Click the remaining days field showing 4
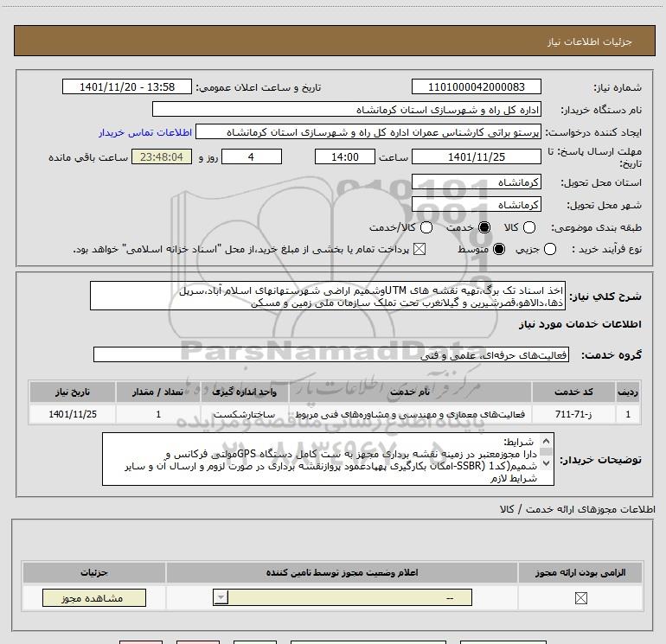The image size is (666, 644). click(x=252, y=156)
